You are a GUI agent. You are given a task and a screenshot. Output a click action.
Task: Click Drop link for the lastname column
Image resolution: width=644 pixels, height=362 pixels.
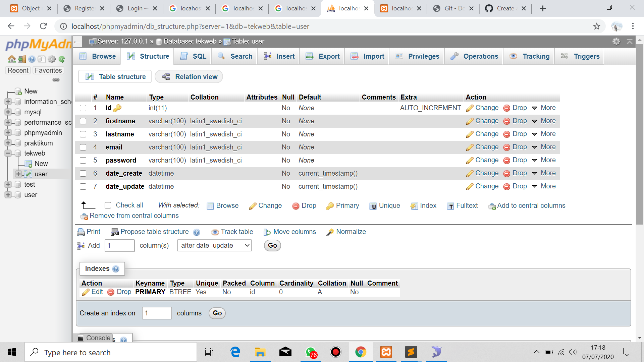(x=519, y=134)
